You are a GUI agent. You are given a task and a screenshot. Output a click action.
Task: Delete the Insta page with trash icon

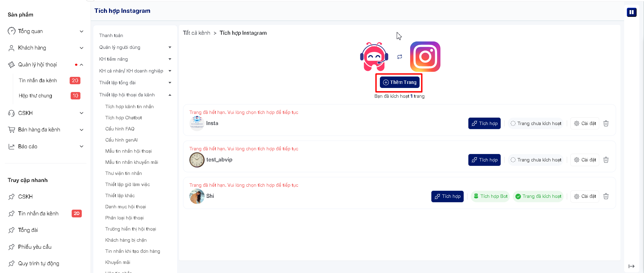pos(606,123)
